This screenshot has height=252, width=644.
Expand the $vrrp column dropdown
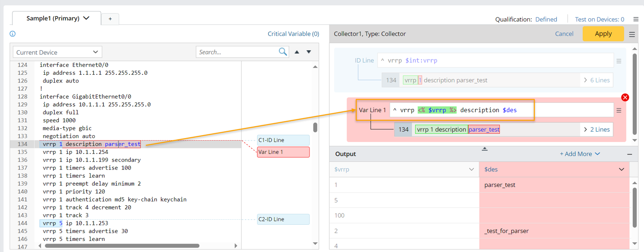[471, 170]
